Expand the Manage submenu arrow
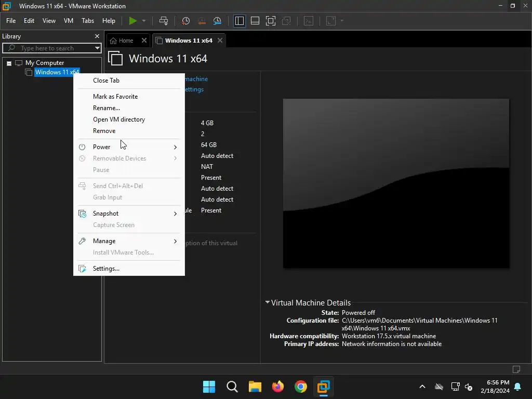 175,241
